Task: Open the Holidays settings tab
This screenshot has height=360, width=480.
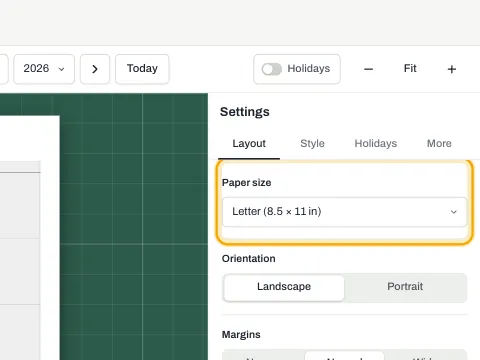Action: tap(376, 144)
